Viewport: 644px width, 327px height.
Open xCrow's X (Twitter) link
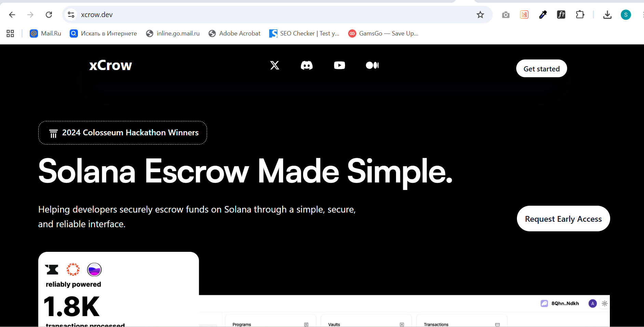coord(275,65)
